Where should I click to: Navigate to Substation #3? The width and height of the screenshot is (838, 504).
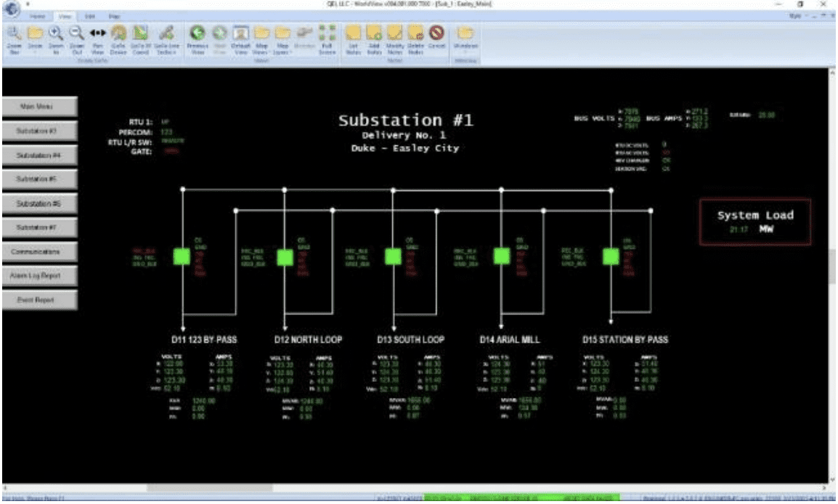[39, 131]
